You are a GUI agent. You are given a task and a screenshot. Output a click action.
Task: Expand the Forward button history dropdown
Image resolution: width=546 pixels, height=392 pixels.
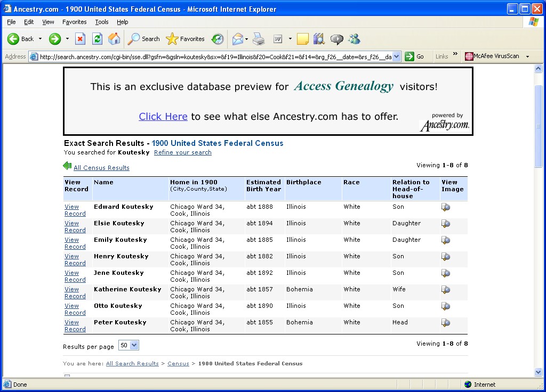pos(67,38)
